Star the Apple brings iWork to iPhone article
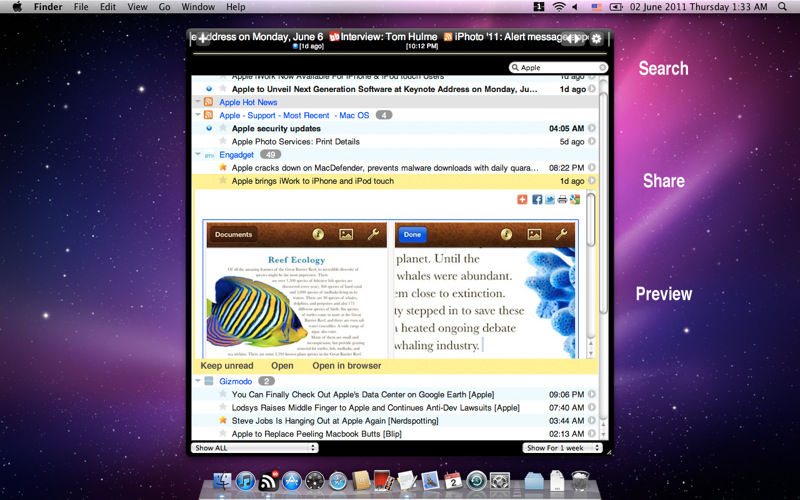This screenshot has width=800, height=500. 222,181
